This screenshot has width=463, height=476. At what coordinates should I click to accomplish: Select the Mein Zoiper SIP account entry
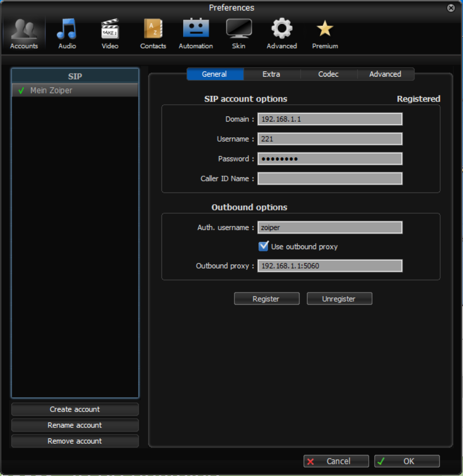coord(58,90)
